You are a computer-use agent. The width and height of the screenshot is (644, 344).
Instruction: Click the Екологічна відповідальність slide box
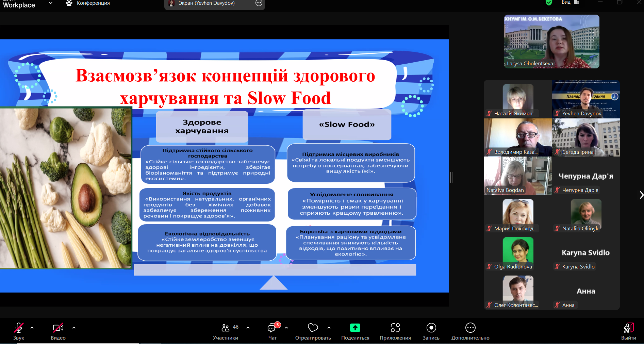[207, 242]
